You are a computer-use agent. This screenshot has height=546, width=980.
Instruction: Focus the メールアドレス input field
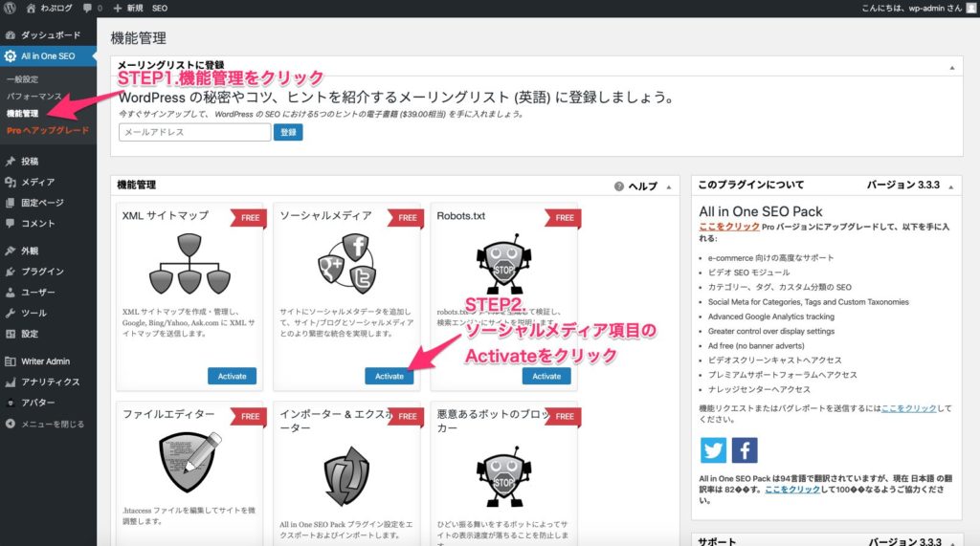pos(194,132)
